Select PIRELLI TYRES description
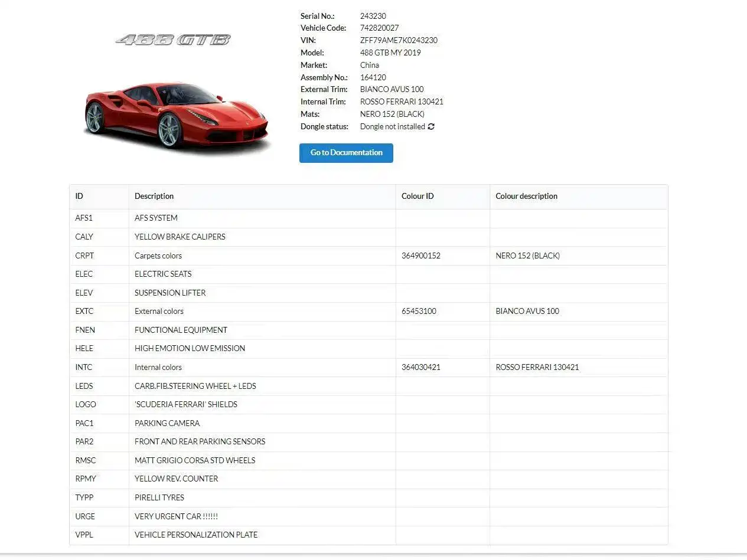The image size is (747, 560). pos(159,498)
